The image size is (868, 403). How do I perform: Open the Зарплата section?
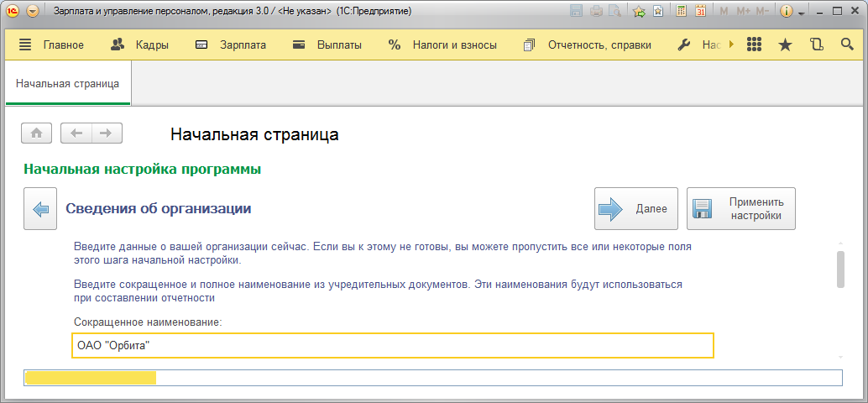point(230,45)
